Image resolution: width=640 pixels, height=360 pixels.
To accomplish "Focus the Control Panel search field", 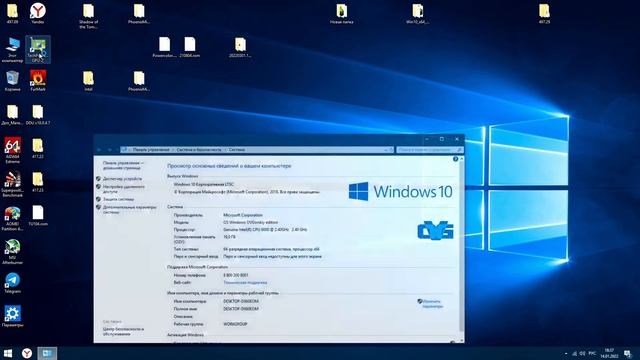I will click(x=429, y=150).
